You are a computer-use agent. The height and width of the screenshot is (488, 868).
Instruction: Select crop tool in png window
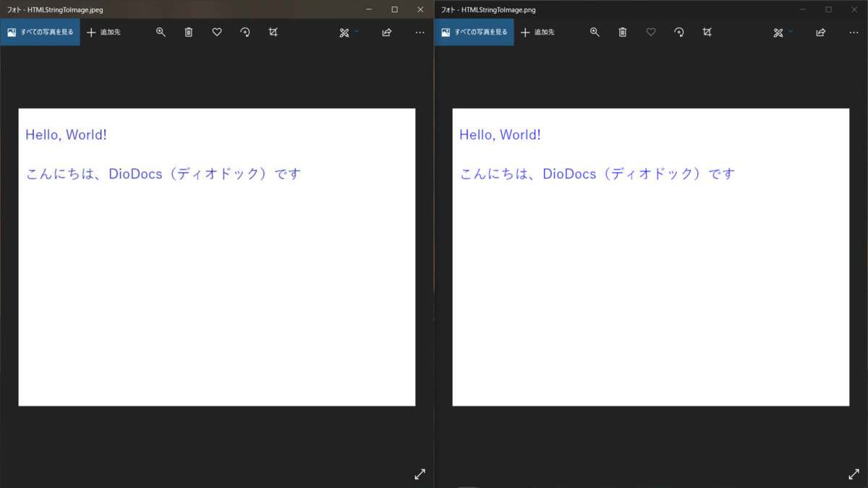(707, 33)
